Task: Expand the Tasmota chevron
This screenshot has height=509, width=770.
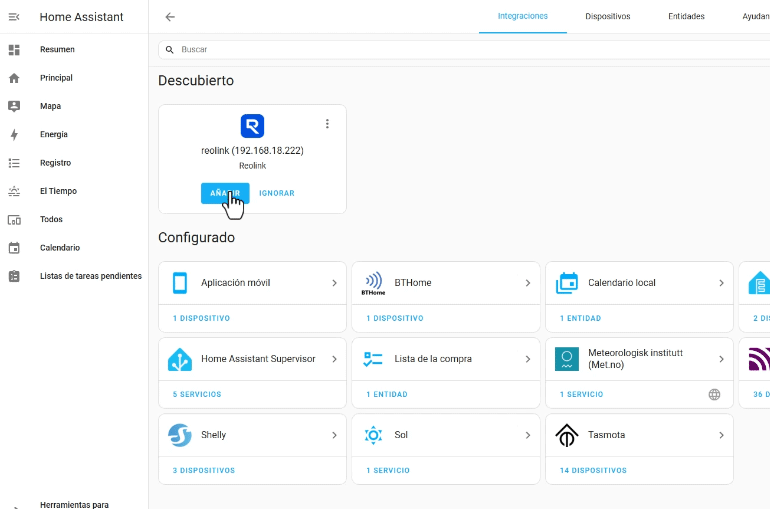Action: 721,435
